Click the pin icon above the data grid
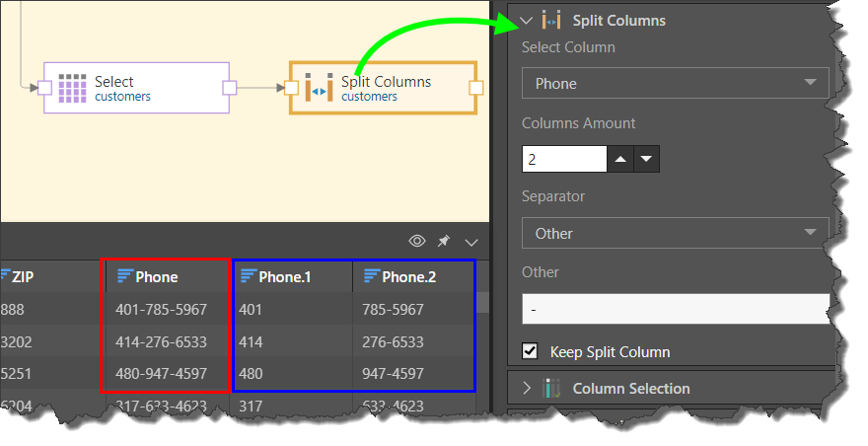Viewport: 868px width, 446px height. click(444, 241)
